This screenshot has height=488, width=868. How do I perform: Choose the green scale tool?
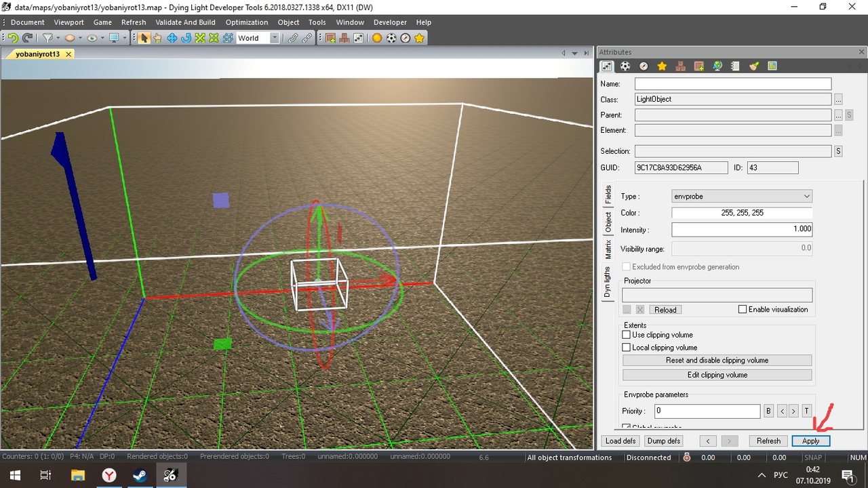click(200, 38)
